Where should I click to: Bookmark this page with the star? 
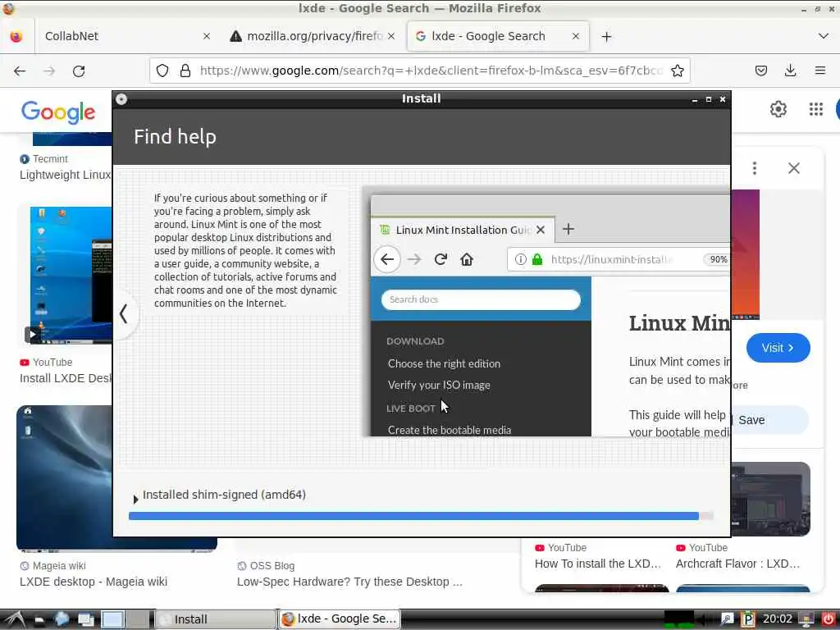point(677,71)
